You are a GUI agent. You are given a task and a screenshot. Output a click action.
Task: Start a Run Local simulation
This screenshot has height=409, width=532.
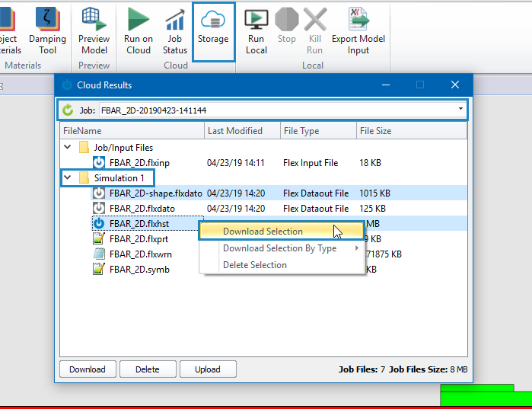point(256,31)
